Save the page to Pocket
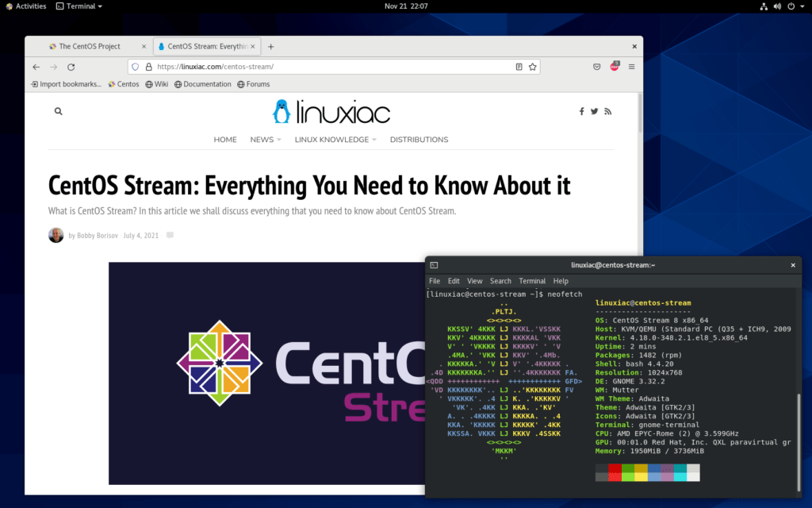Screen dimensions: 812x508 (x=596, y=67)
